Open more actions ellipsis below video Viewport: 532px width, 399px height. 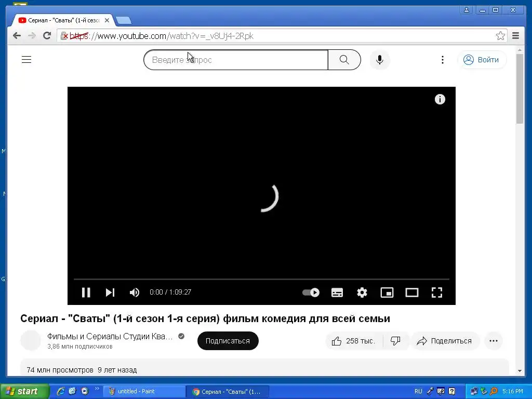point(494,341)
